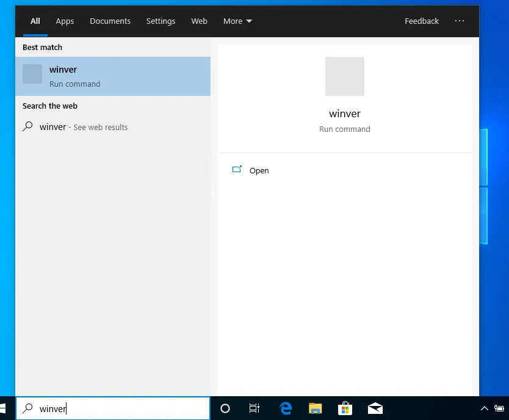Open File Explorer from the taskbar

315,408
